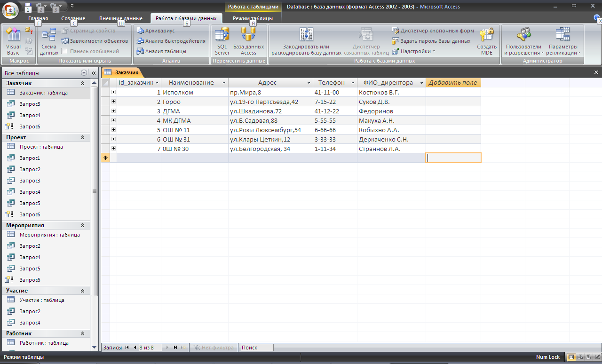Add a new record using the navigator button
Image resolution: width=602 pixels, height=364 pixels.
183,348
